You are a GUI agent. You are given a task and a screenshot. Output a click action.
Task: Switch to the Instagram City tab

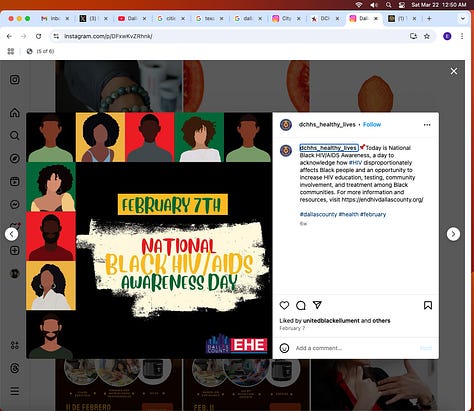286,19
